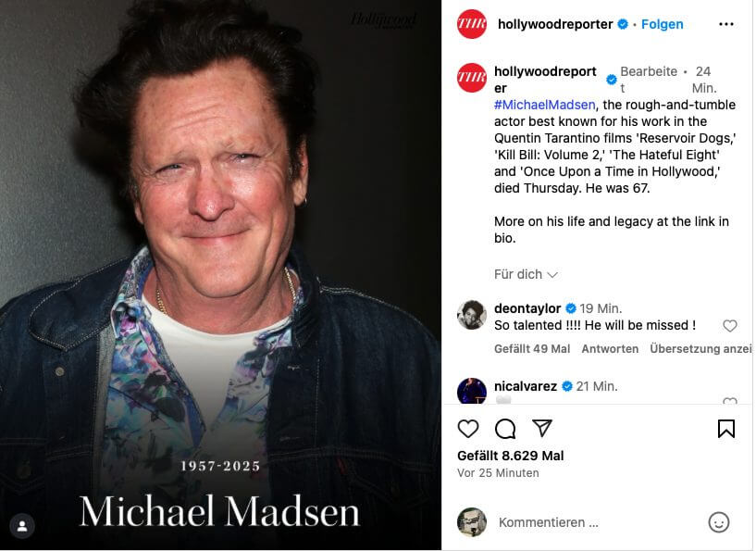Screen dimensions: 756x551
Task: Follow hollywoodreporter via 'Folgen'
Action: pos(662,24)
